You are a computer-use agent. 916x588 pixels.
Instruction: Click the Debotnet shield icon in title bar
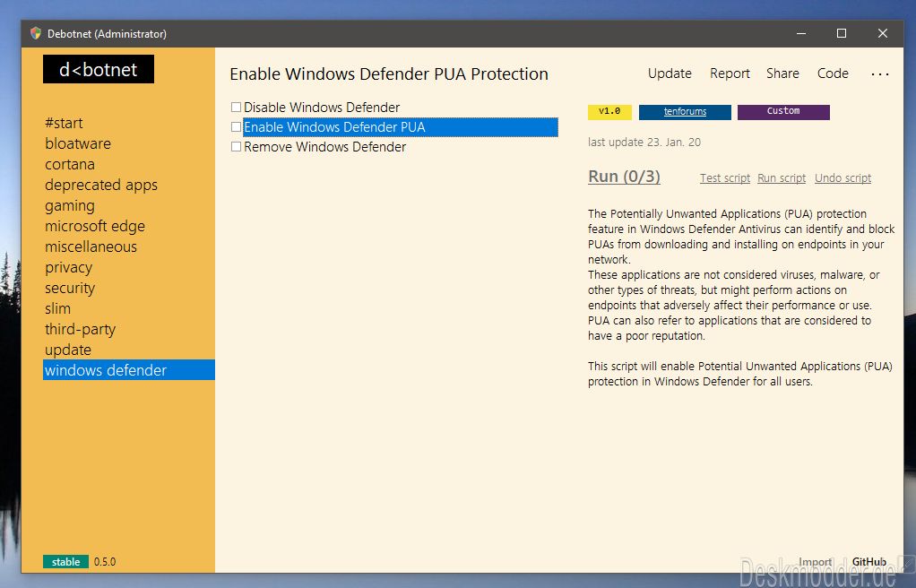pyautogui.click(x=36, y=33)
